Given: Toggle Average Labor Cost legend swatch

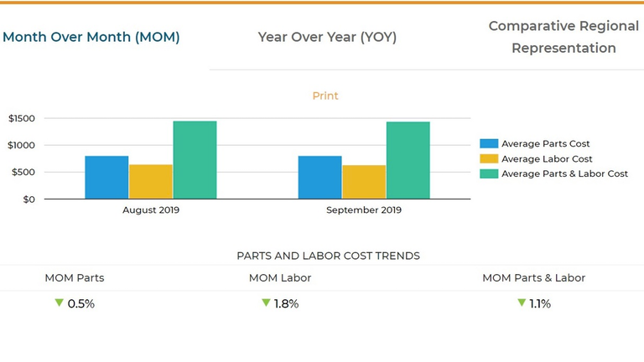Looking at the screenshot, I should (489, 159).
